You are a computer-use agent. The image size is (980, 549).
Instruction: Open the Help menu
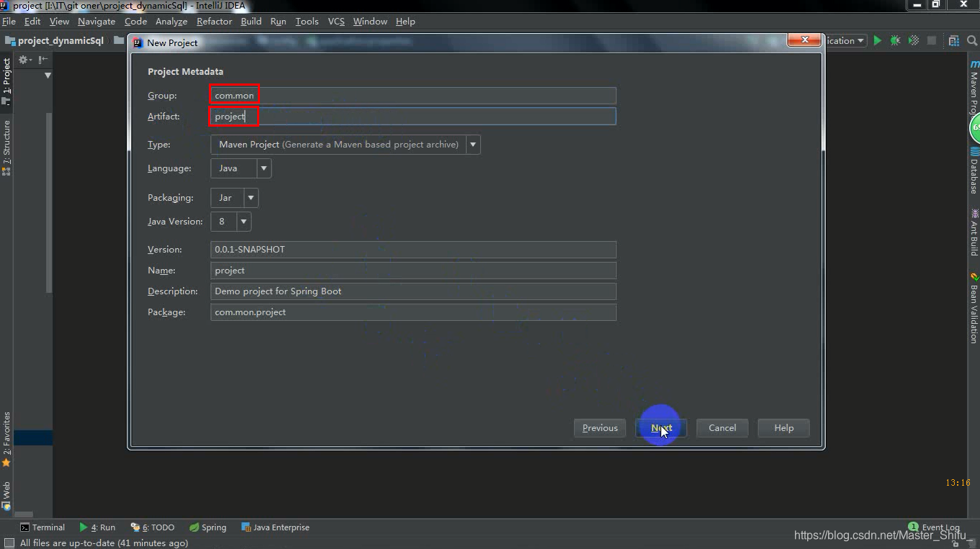pos(405,22)
